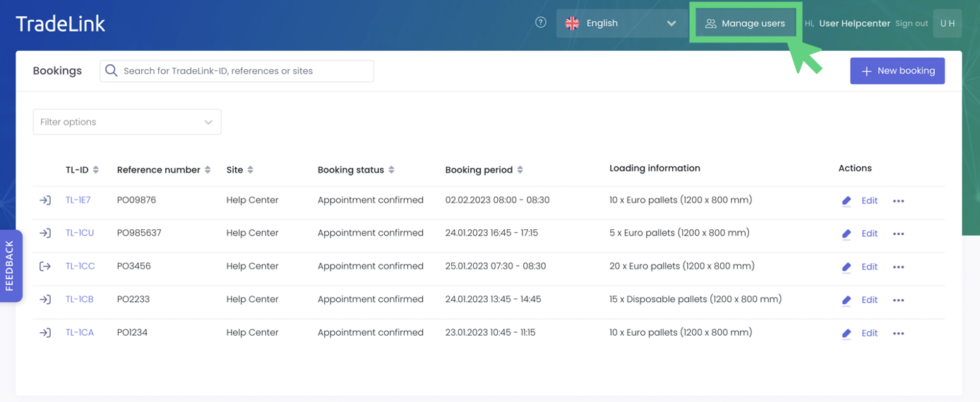
Task: Click the outbound arrow icon for TL-1CC
Action: point(44,267)
